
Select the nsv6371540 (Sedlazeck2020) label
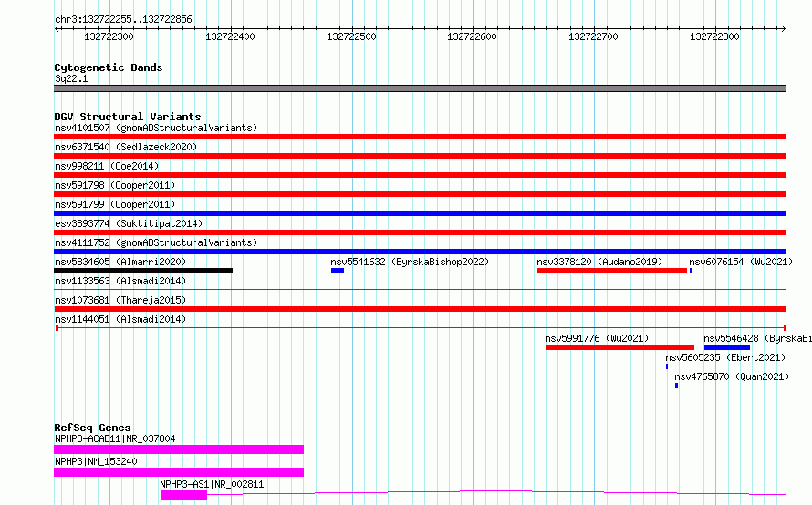pyautogui.click(x=126, y=147)
